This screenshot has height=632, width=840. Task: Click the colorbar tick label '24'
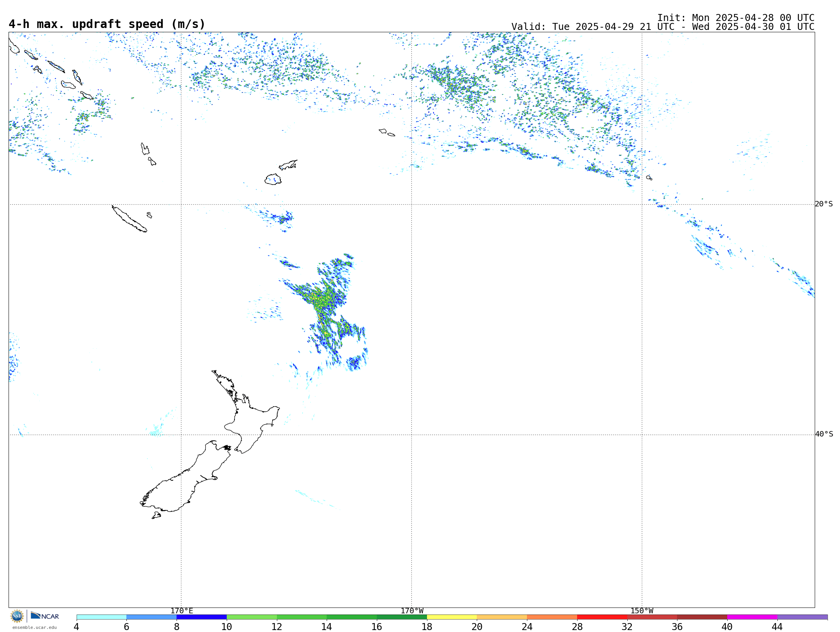pos(527,627)
